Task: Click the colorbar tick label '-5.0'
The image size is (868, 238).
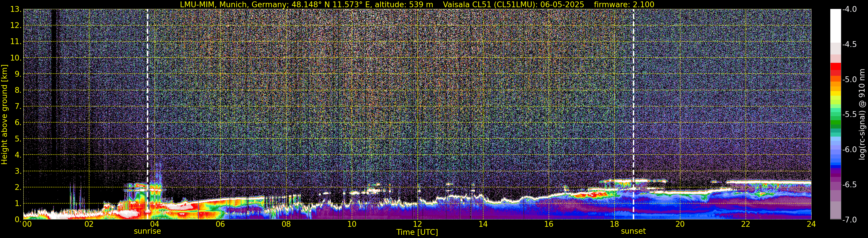Action: click(x=850, y=79)
